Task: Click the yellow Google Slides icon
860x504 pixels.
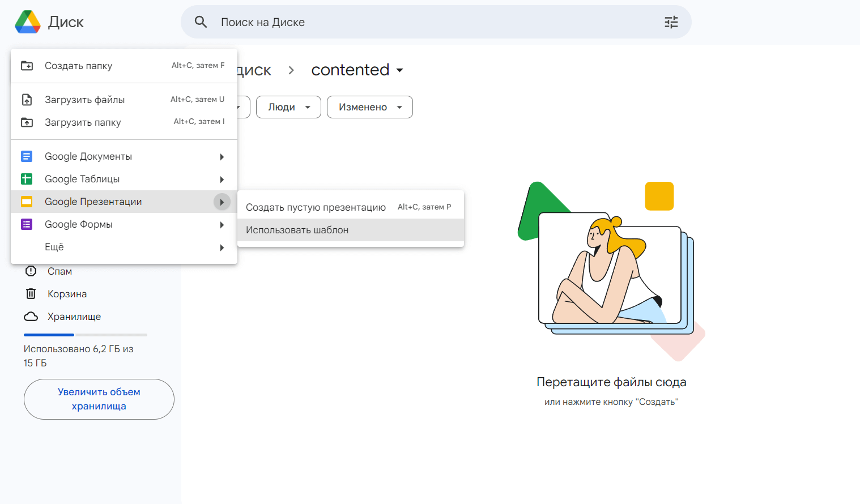Action: pyautogui.click(x=27, y=202)
